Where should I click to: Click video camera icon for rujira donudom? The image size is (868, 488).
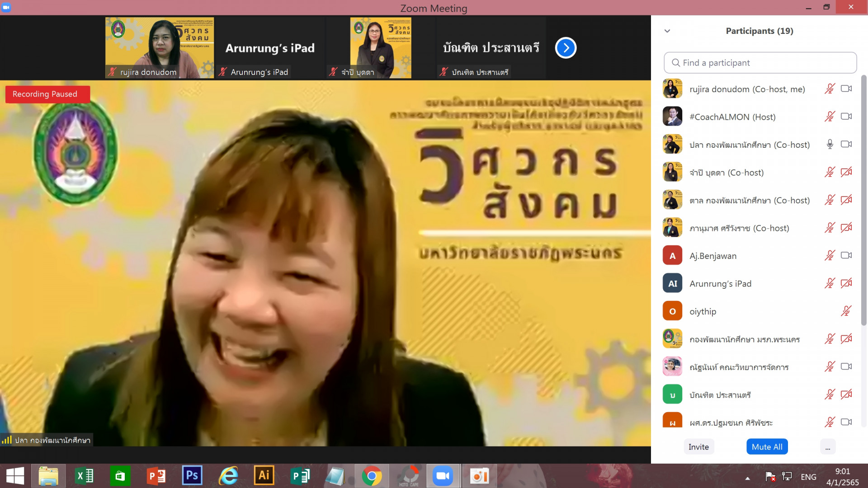tap(846, 89)
